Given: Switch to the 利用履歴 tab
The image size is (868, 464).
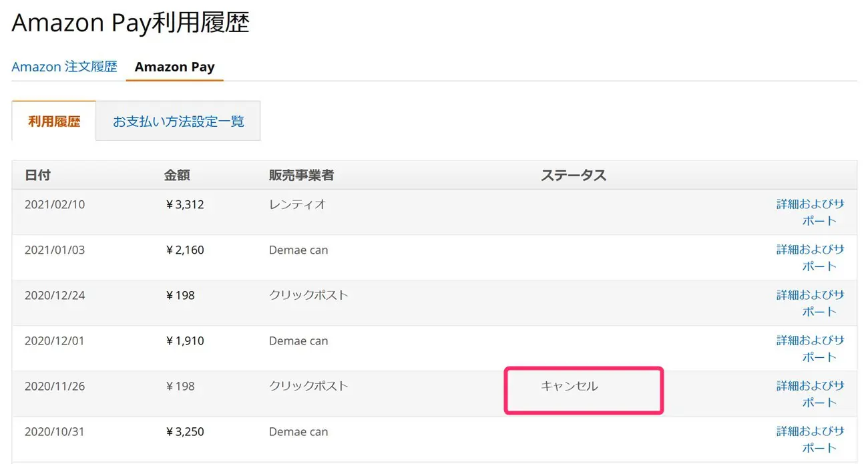Looking at the screenshot, I should point(54,122).
